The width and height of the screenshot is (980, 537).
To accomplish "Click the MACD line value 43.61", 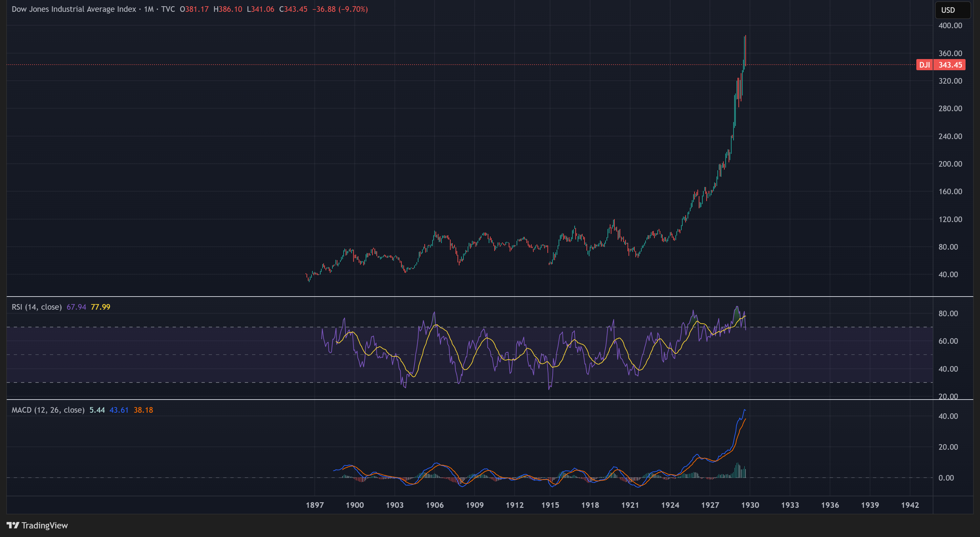I will 119,410.
